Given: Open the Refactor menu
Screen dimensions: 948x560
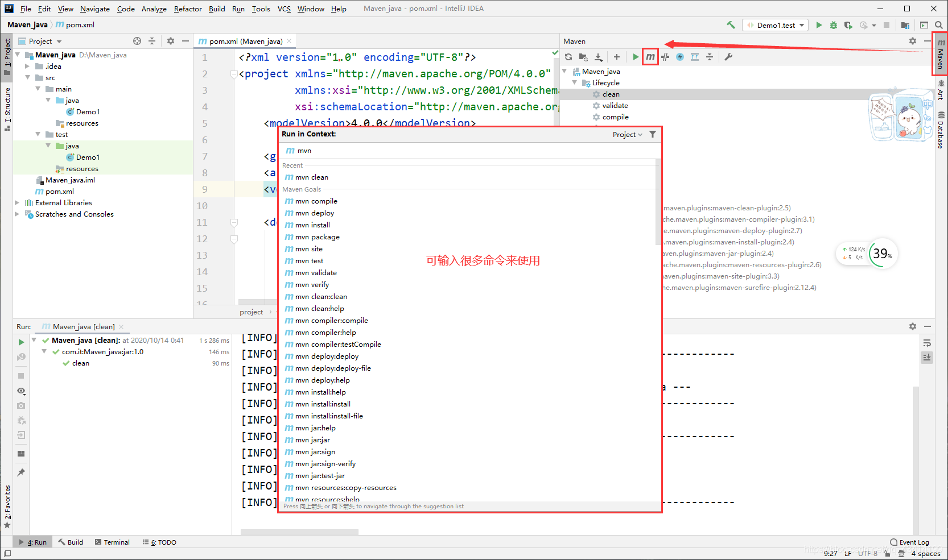Looking at the screenshot, I should [x=188, y=9].
